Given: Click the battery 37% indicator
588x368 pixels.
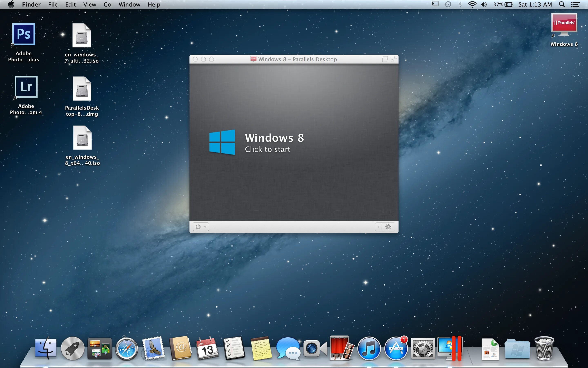Looking at the screenshot, I should point(503,4).
